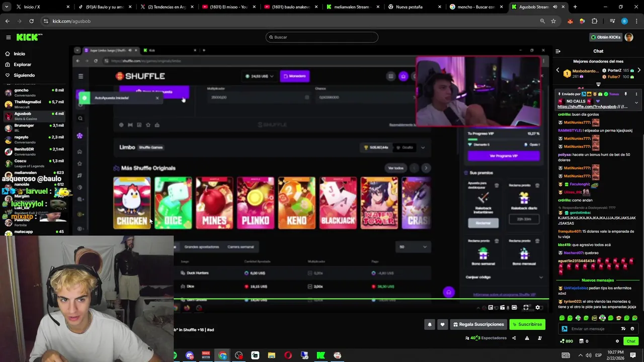The image size is (644, 362).
Task: Open the user profile avatar
Action: [629, 37]
